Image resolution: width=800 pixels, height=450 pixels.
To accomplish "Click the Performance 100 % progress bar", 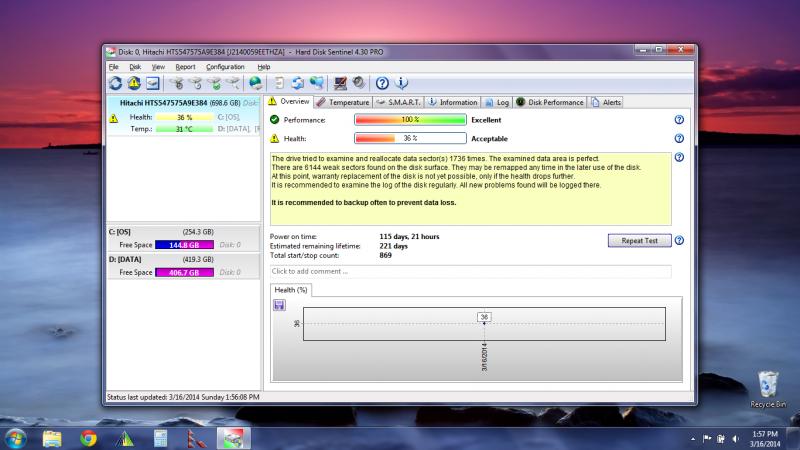I will 410,119.
